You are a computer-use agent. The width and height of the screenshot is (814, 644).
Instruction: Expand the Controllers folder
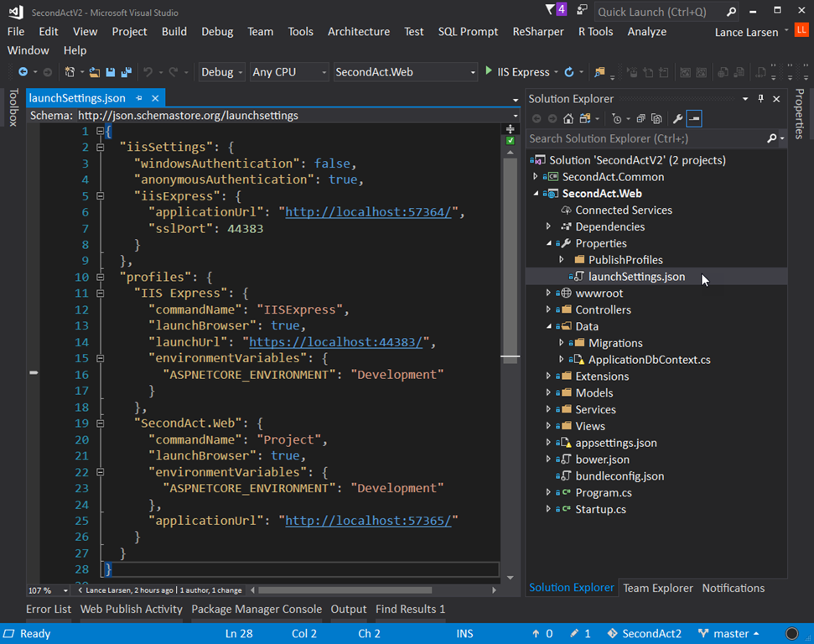pyautogui.click(x=548, y=309)
